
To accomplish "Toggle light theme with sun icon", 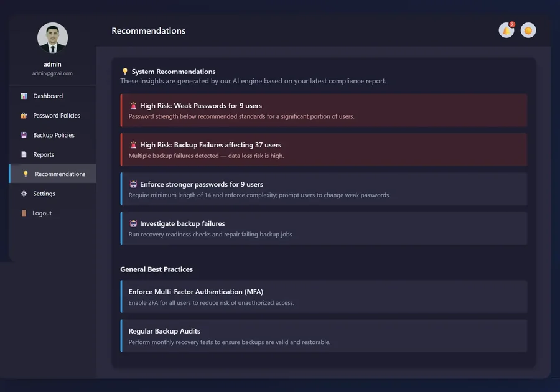I will click(528, 30).
